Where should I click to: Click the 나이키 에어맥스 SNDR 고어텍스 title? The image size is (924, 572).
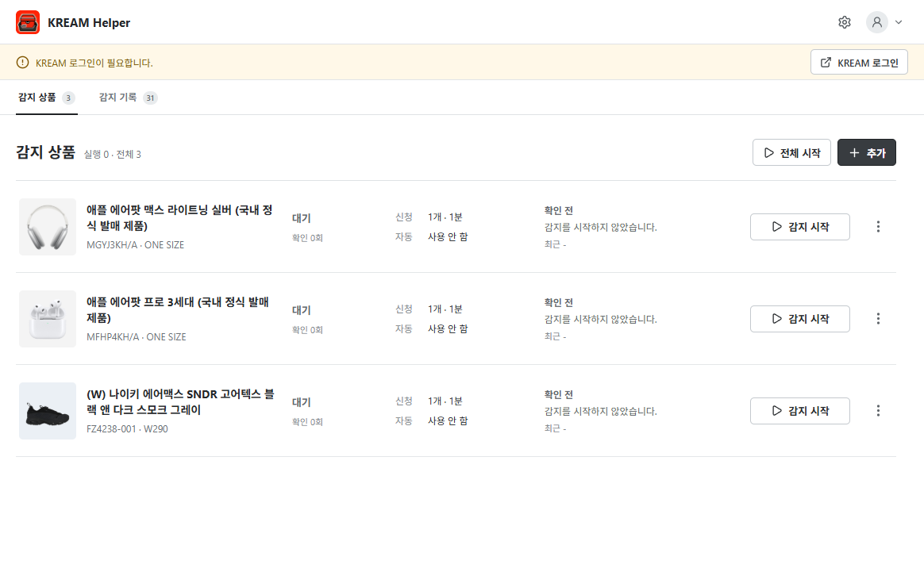click(x=180, y=401)
